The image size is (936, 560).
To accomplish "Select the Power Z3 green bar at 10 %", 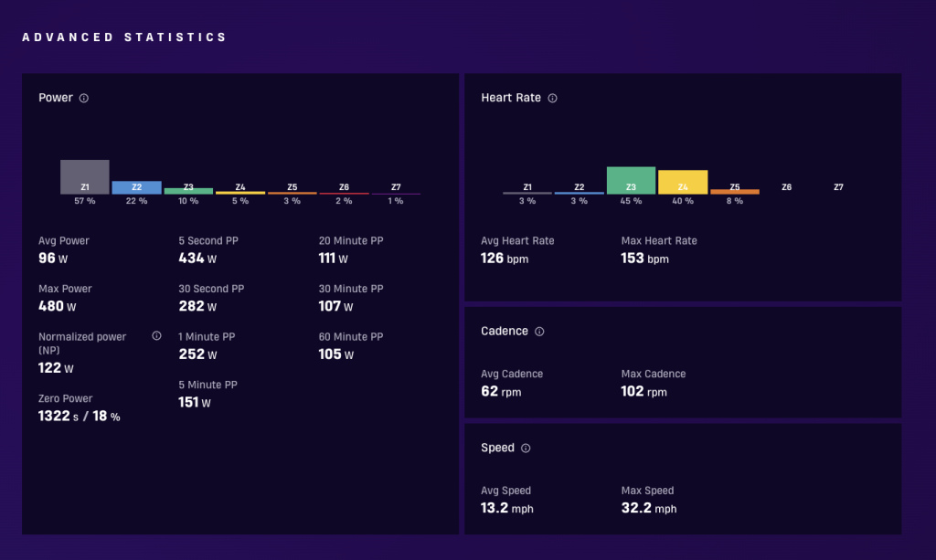I will pyautogui.click(x=188, y=191).
